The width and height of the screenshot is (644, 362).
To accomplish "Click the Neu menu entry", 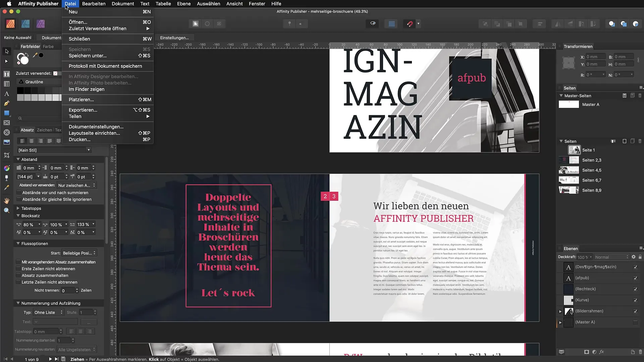I will 108,12.
